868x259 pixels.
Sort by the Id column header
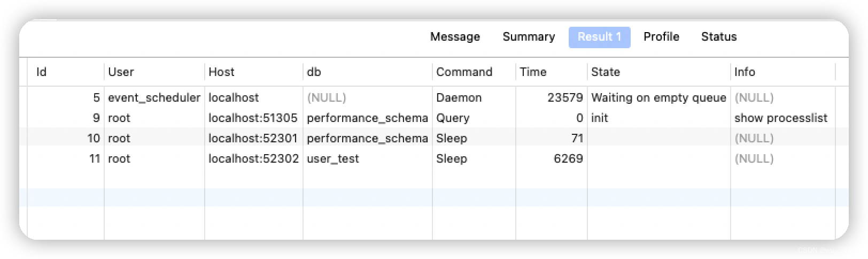tap(42, 72)
